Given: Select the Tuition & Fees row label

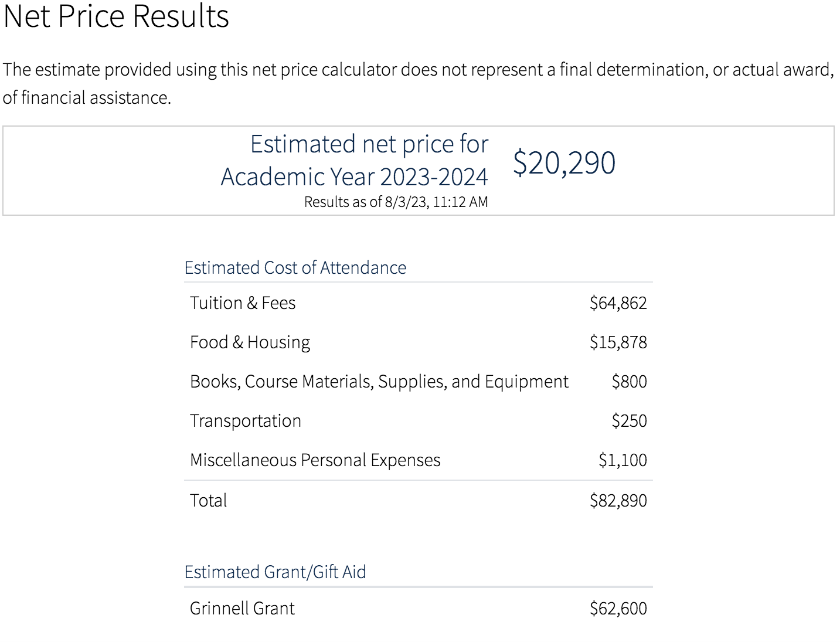Looking at the screenshot, I should tap(243, 303).
